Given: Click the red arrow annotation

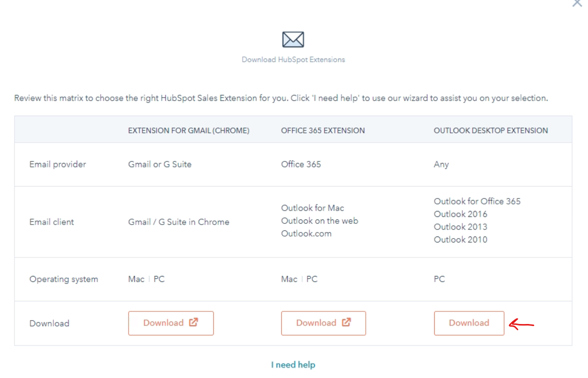Looking at the screenshot, I should click(x=521, y=325).
